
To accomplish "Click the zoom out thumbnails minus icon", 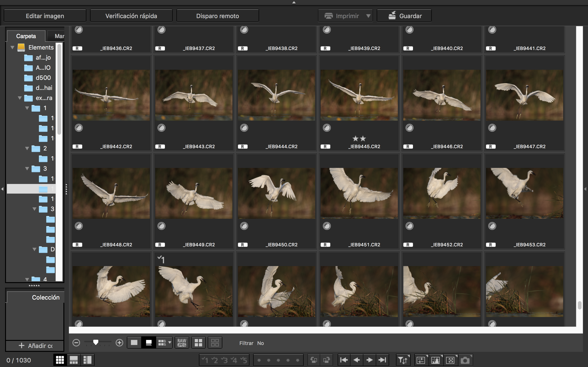I will (76, 342).
